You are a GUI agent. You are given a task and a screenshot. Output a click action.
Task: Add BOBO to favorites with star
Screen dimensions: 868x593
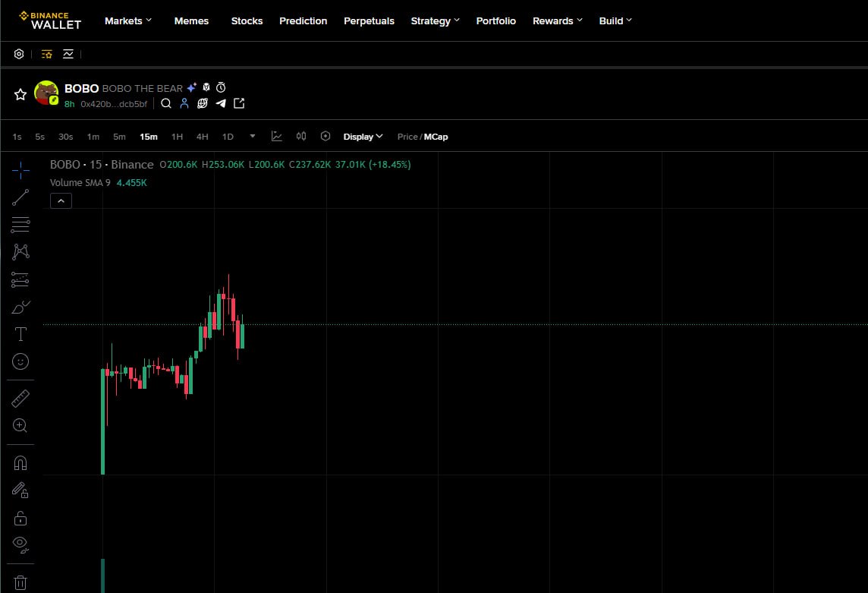coord(20,94)
